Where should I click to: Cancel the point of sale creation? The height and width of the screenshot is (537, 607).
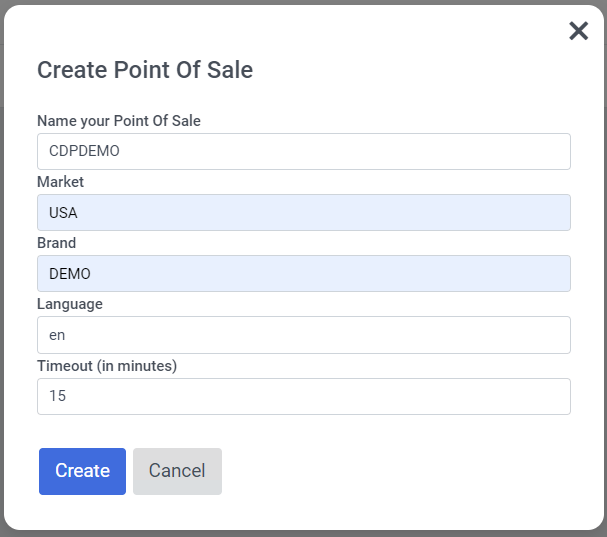(x=177, y=471)
